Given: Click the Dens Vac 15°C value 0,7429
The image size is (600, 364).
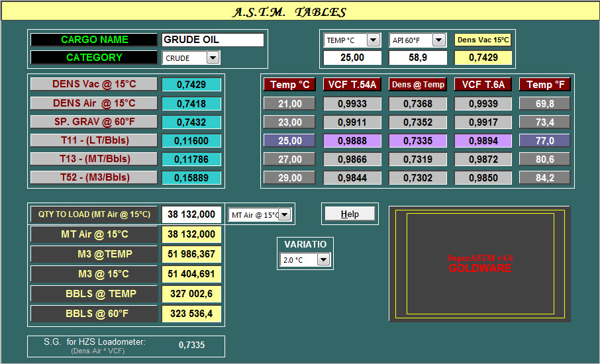Looking at the screenshot, I should point(483,58).
